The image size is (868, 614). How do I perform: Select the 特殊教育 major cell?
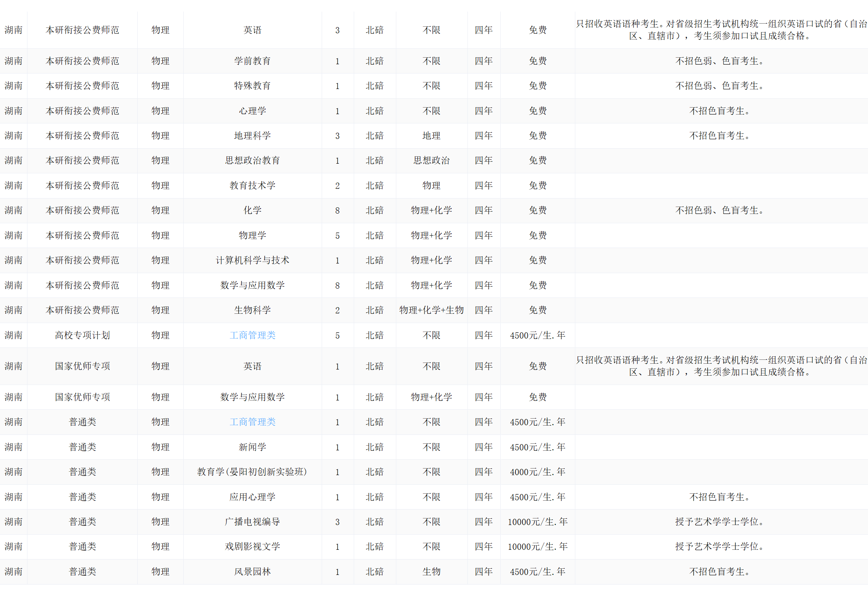point(252,86)
